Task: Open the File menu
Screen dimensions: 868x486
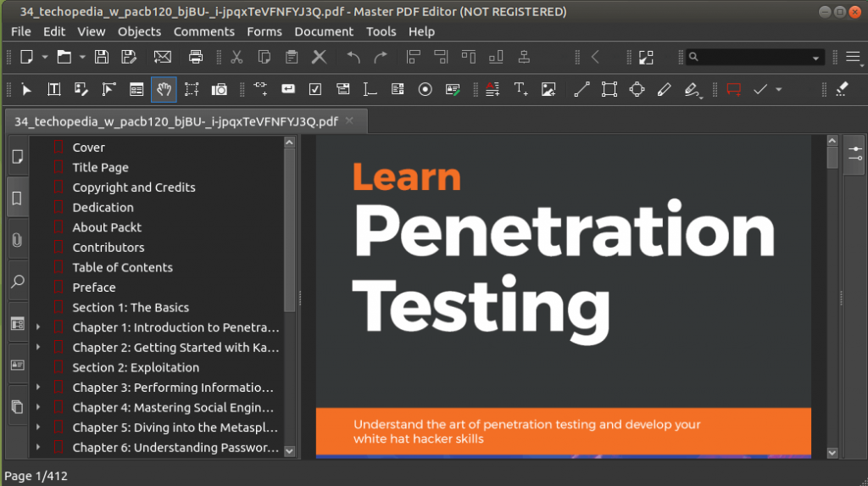Action: tap(21, 31)
